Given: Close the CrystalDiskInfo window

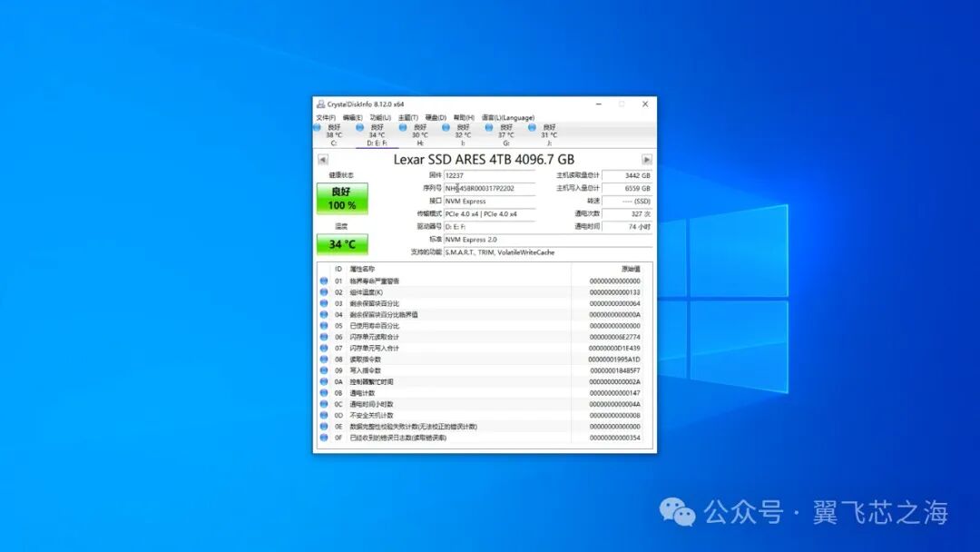Looking at the screenshot, I should point(645,104).
